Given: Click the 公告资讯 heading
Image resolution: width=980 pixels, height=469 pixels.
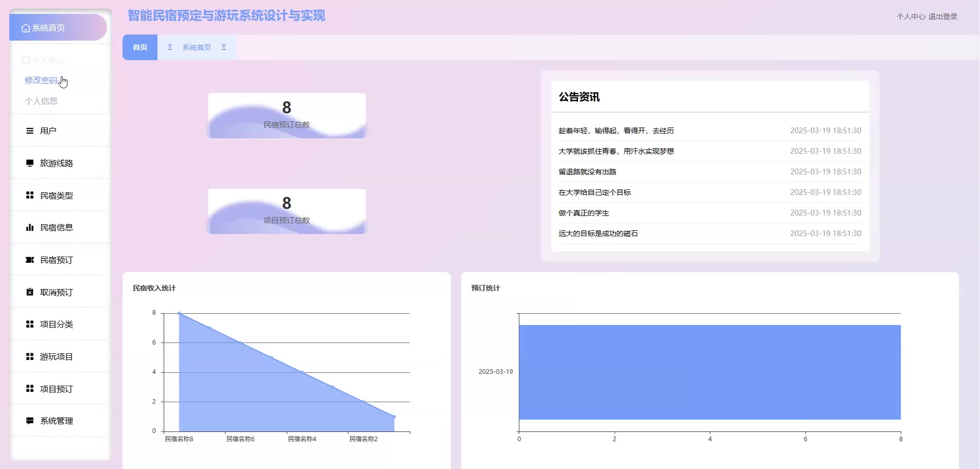Looking at the screenshot, I should 579,97.
